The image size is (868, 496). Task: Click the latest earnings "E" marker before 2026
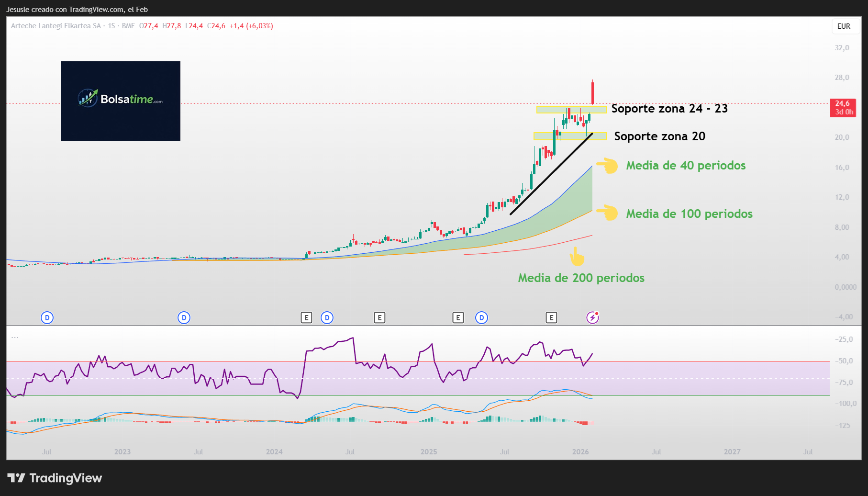pyautogui.click(x=552, y=317)
